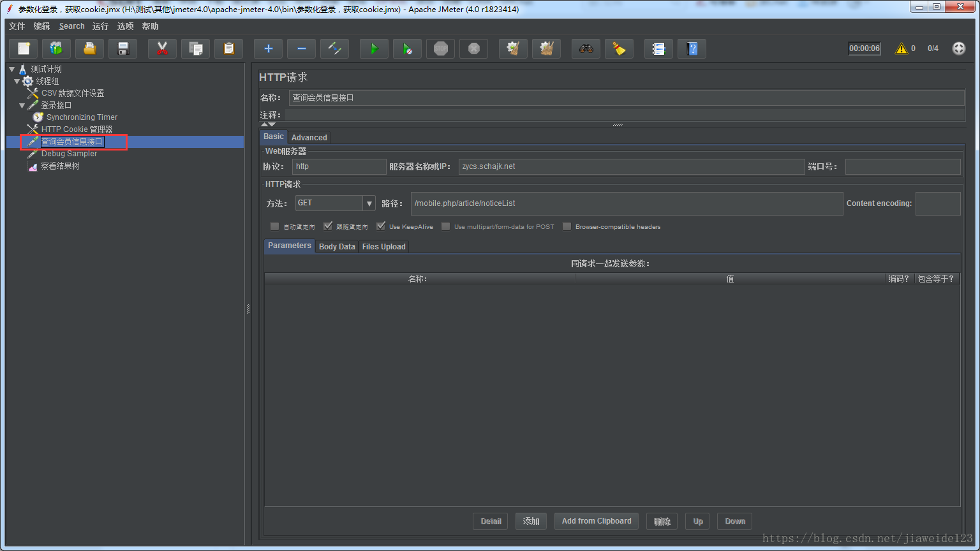980x551 pixels.
Task: Open the Help question-mark icon
Action: (x=692, y=48)
